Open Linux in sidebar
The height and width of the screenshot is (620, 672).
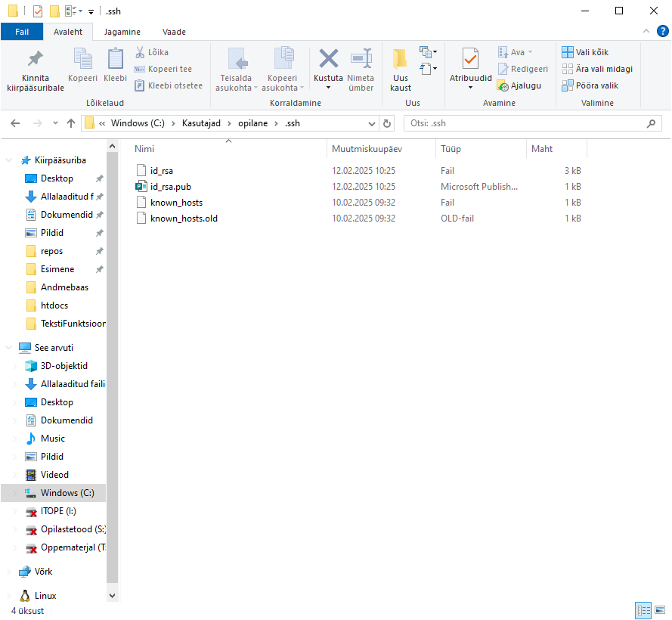pyautogui.click(x=45, y=596)
